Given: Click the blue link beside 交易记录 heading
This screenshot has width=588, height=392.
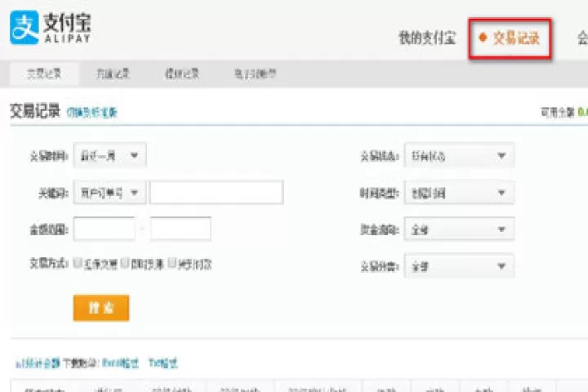Looking at the screenshot, I should point(91,112).
